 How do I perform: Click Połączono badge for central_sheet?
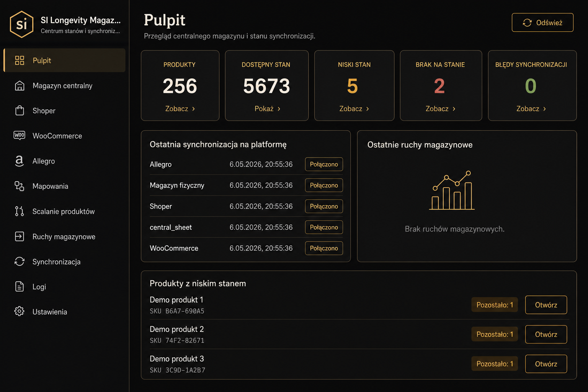324,227
